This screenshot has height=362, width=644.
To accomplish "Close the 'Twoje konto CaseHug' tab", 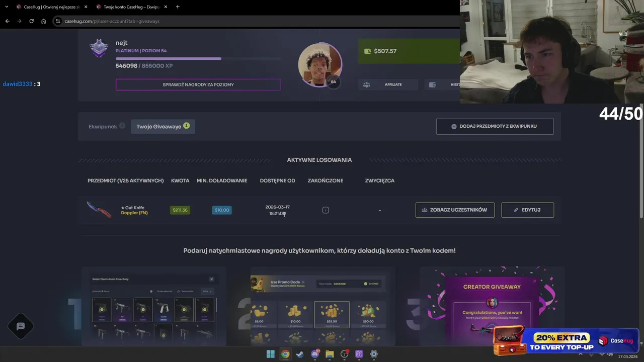I will pyautogui.click(x=166, y=7).
